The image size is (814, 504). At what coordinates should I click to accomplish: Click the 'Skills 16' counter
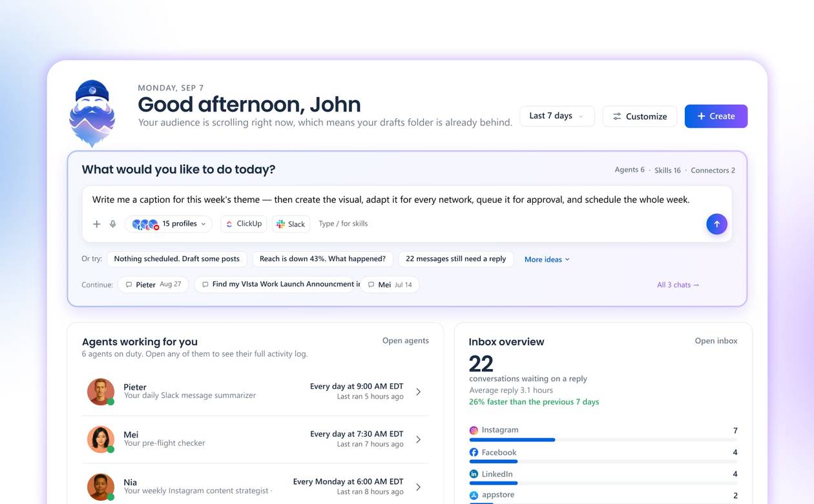coord(667,171)
